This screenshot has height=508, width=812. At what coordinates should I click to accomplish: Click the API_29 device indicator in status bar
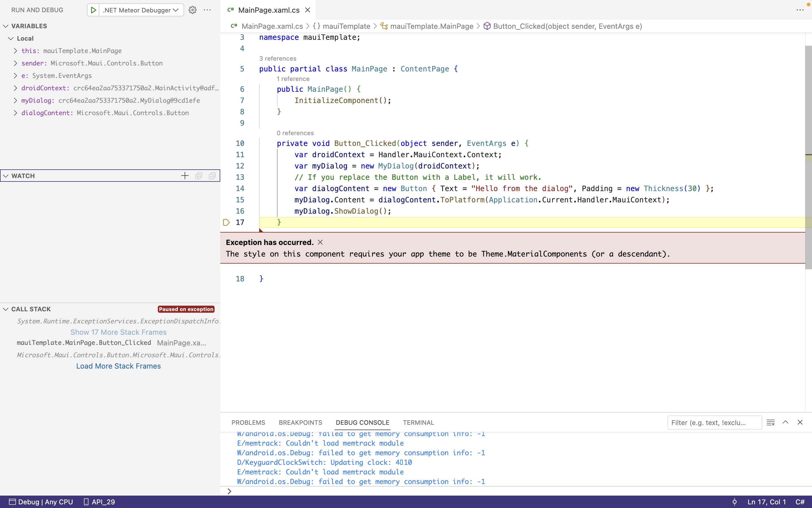pos(99,502)
